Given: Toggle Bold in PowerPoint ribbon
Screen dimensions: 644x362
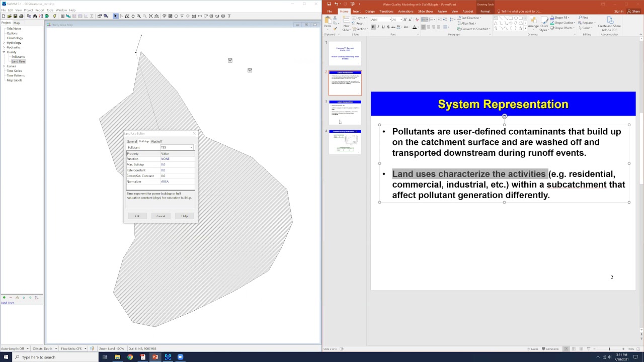Looking at the screenshot, I should tap(373, 27).
